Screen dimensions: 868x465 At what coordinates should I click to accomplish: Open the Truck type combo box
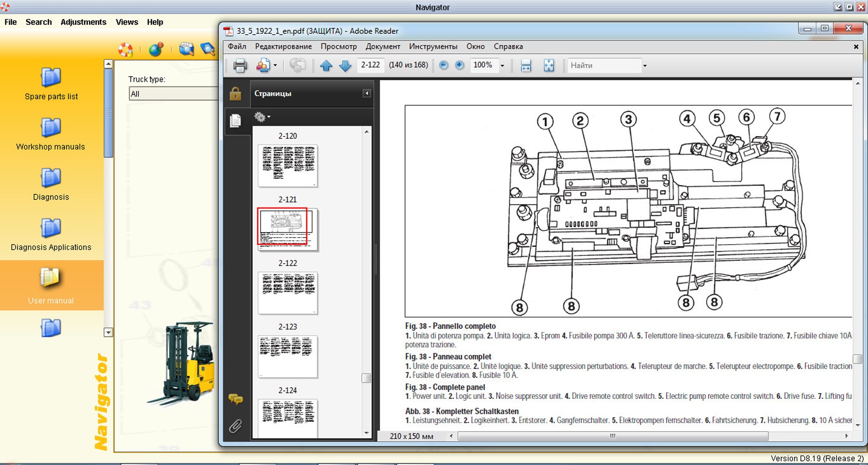[x=173, y=94]
